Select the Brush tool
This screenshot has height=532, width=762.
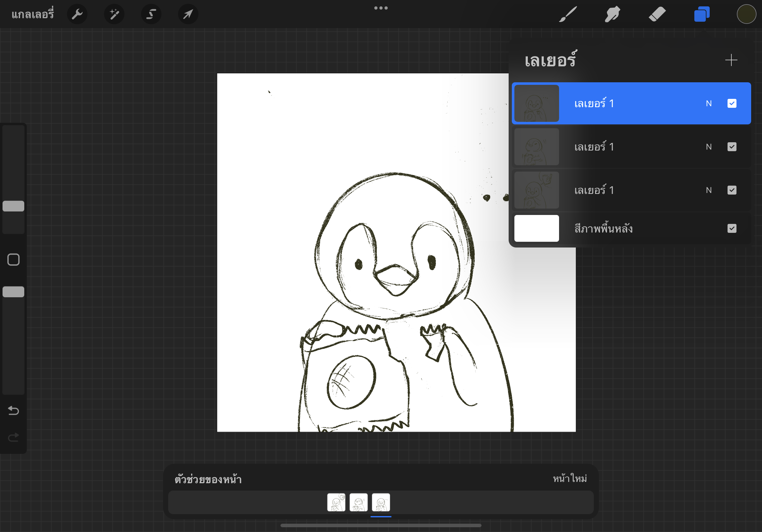[x=568, y=14]
